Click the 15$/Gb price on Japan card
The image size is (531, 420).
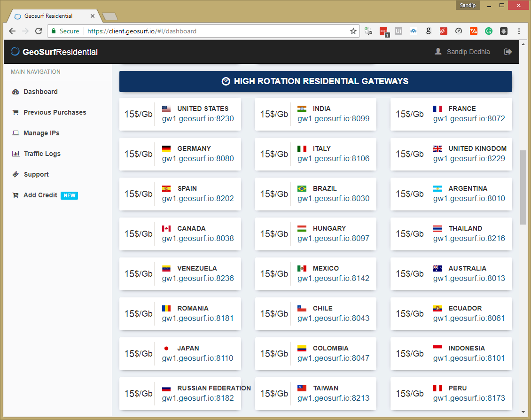point(139,354)
